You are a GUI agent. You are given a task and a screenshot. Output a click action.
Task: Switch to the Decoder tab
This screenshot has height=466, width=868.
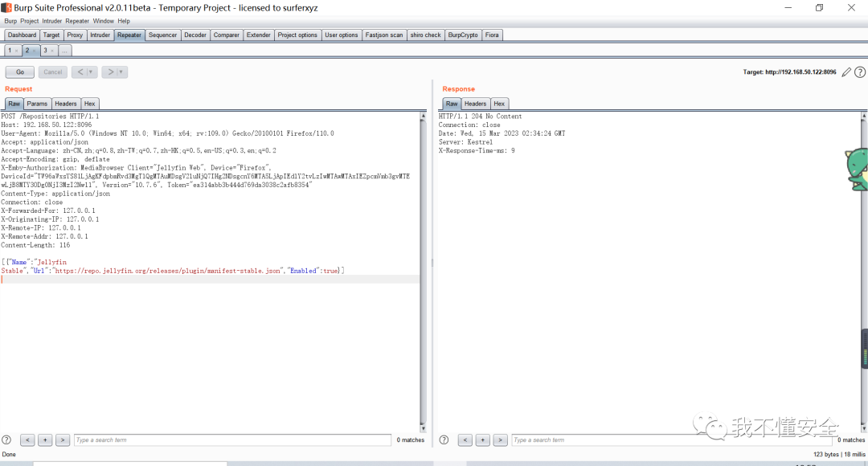coord(194,35)
